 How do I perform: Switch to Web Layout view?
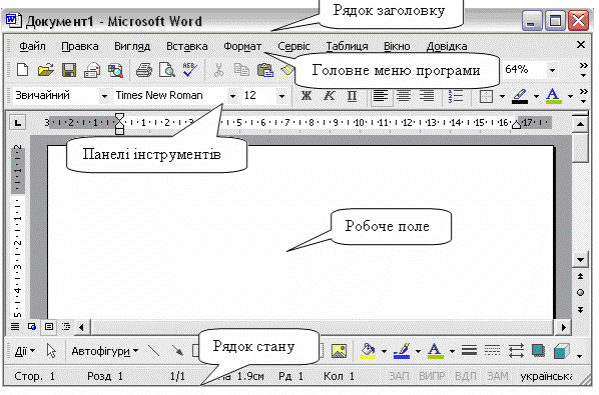tap(32, 327)
